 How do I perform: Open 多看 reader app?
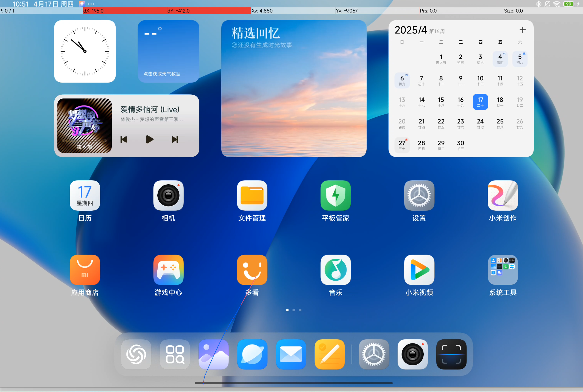point(252,270)
